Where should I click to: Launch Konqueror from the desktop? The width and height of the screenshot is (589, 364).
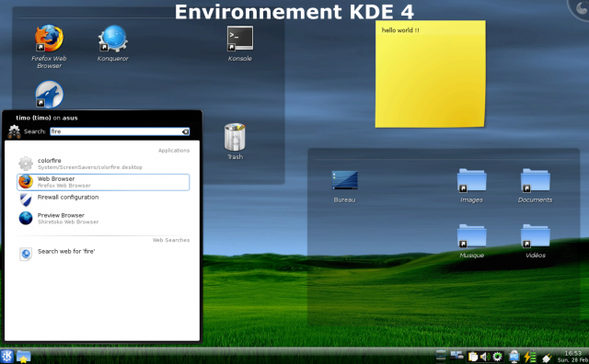click(x=112, y=43)
